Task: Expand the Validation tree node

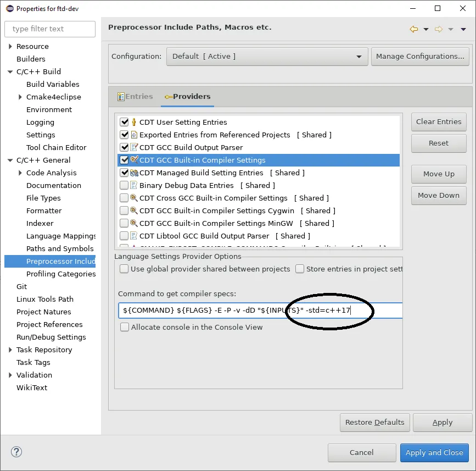Action: click(x=10, y=375)
